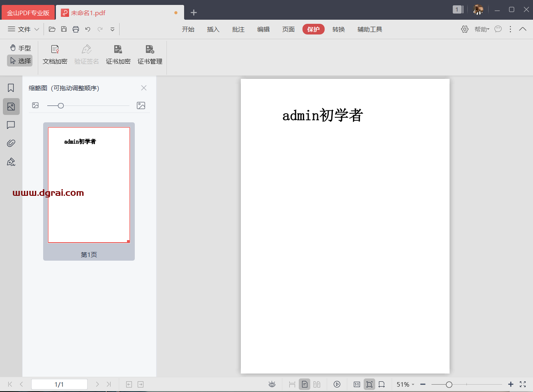Click the page number field 1/1
Image resolution: width=533 pixels, height=392 pixels.
pyautogui.click(x=59, y=384)
